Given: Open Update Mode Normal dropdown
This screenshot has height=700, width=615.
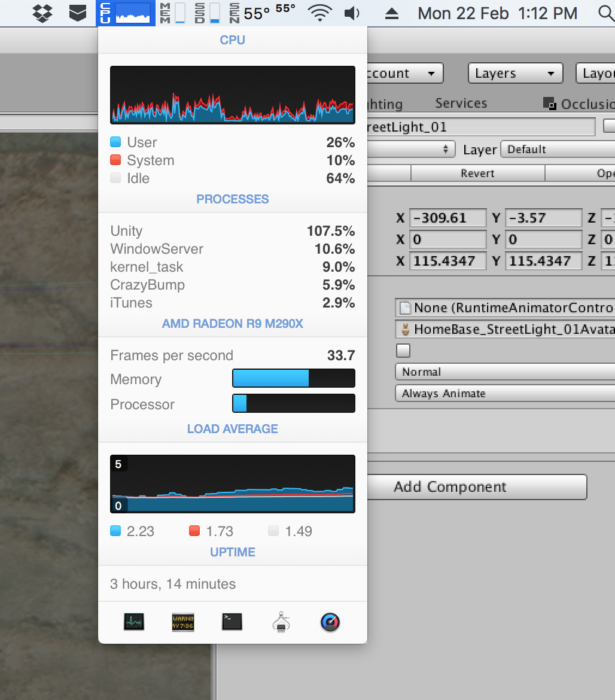Looking at the screenshot, I should coord(505,372).
